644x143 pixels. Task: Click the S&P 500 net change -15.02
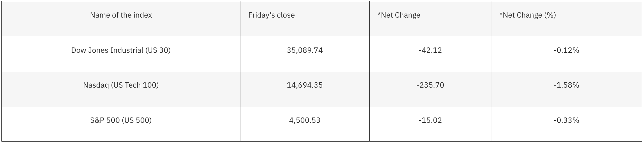click(430, 120)
